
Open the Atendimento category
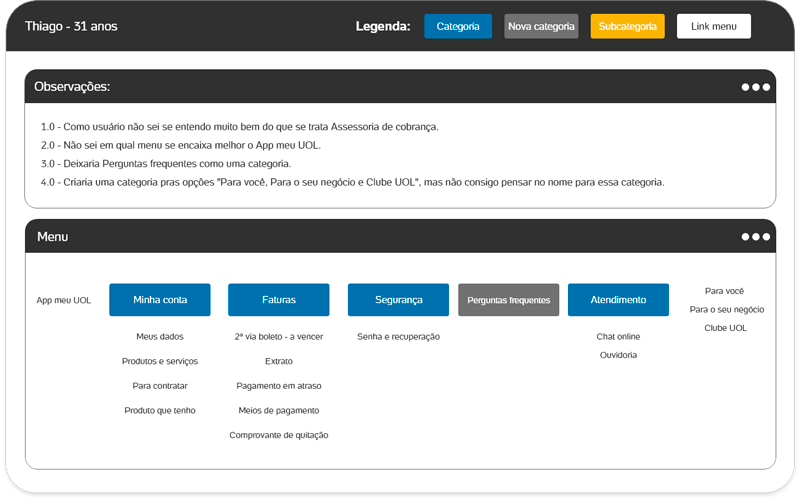(618, 300)
